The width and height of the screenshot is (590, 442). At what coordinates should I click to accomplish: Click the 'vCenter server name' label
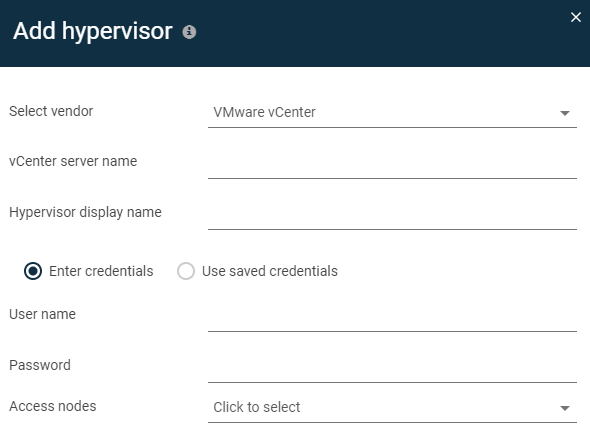73,161
